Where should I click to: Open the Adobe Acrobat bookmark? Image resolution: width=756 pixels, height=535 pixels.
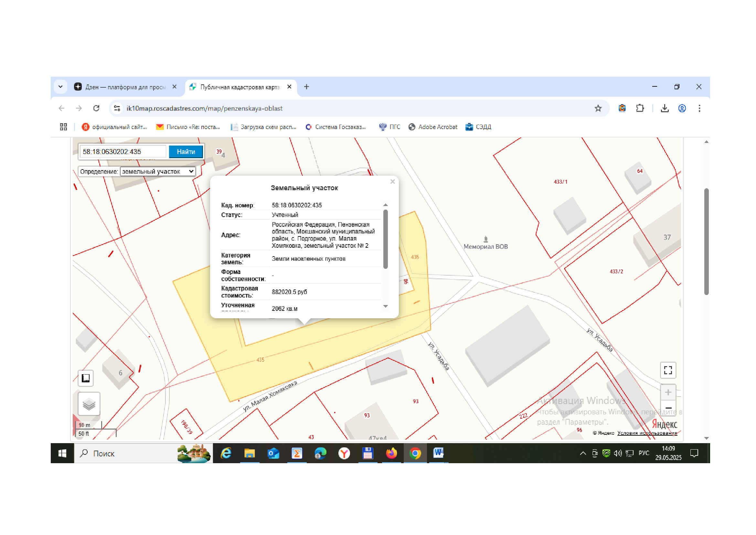(x=433, y=127)
